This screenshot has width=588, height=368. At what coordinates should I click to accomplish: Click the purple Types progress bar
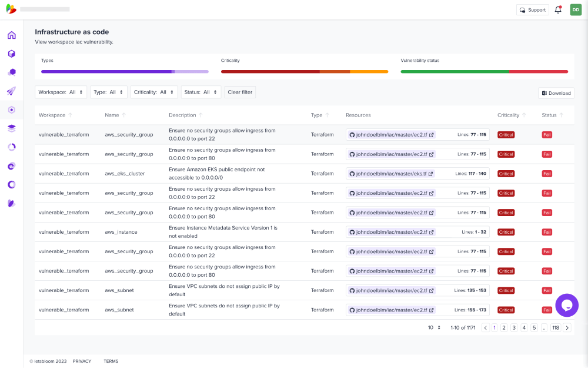(125, 71)
